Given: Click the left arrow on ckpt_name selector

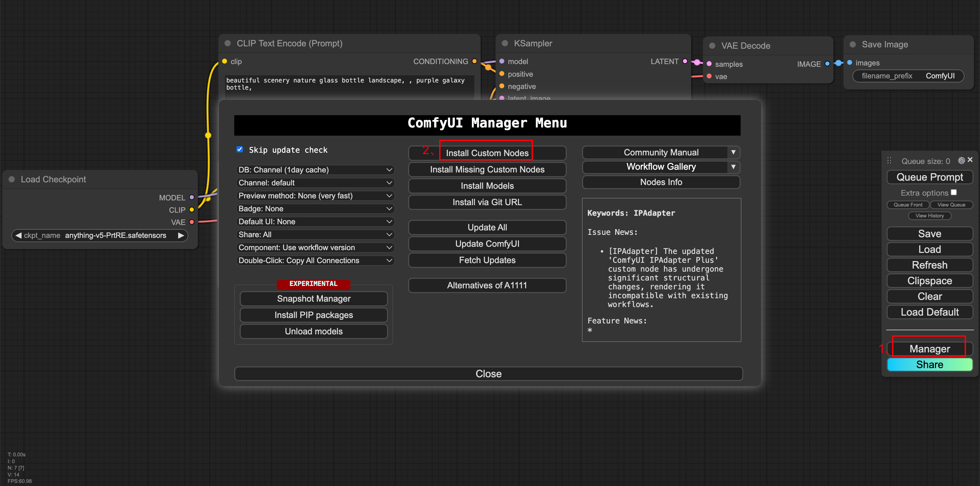Looking at the screenshot, I should (x=18, y=236).
